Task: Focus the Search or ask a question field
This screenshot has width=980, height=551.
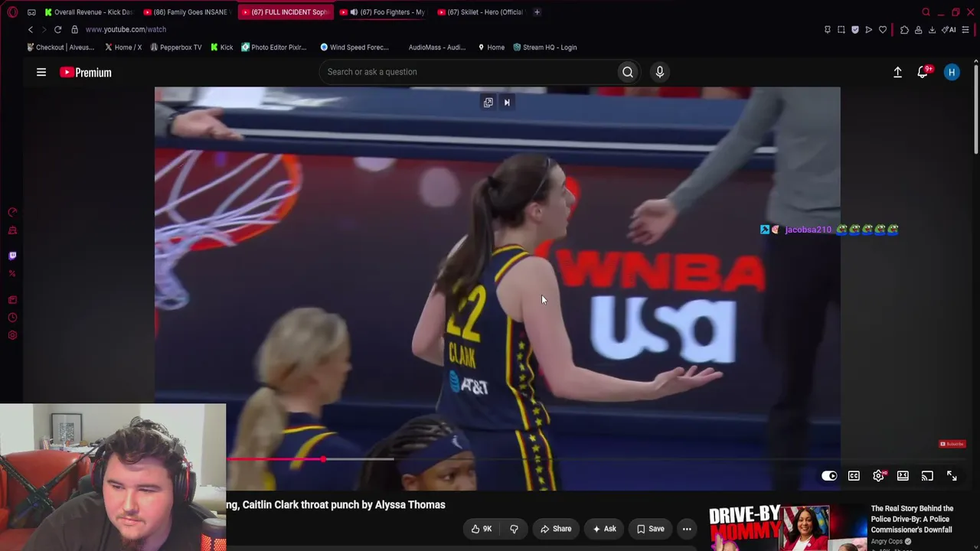Action: [x=469, y=72]
